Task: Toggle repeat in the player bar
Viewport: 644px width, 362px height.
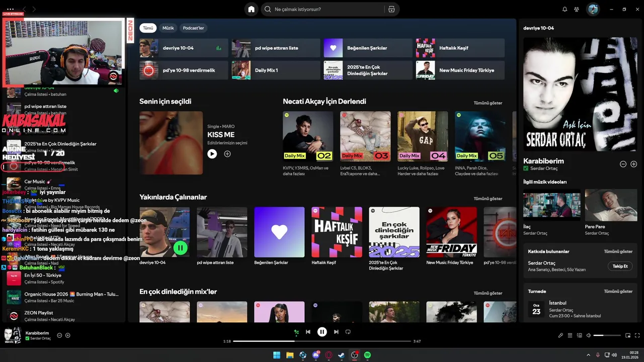Action: (x=348, y=332)
